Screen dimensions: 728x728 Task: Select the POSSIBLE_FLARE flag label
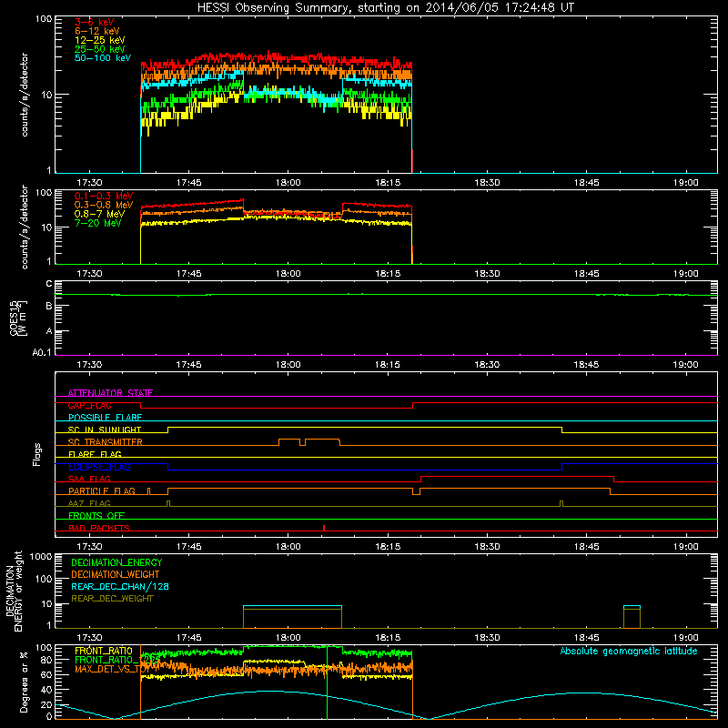click(105, 418)
